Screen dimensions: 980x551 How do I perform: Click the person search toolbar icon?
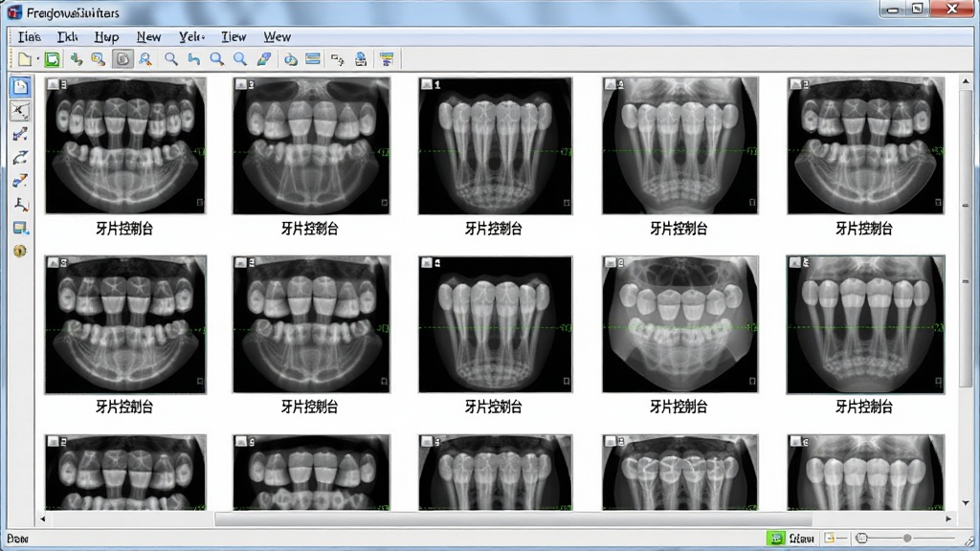pos(145,59)
